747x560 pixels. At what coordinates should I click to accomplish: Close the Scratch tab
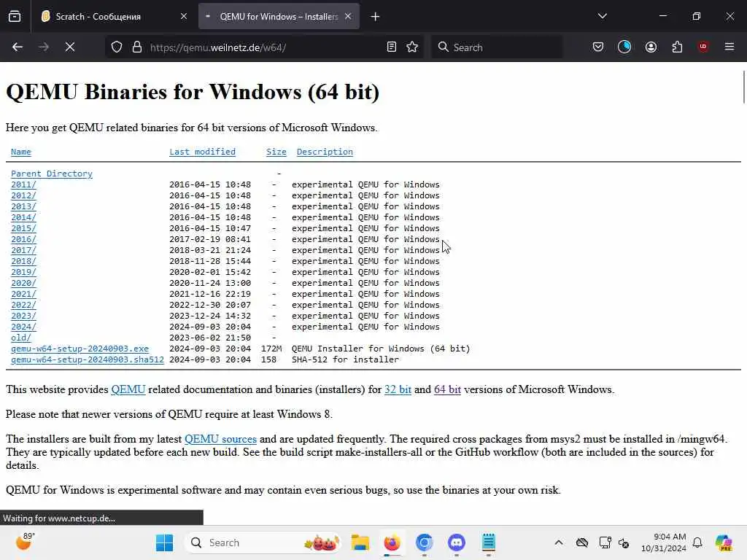pyautogui.click(x=184, y=16)
